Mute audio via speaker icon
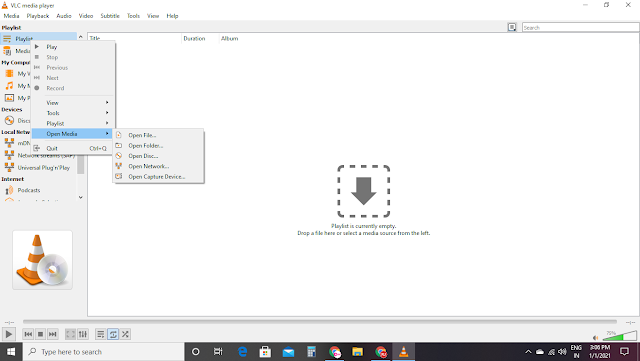 coord(596,338)
